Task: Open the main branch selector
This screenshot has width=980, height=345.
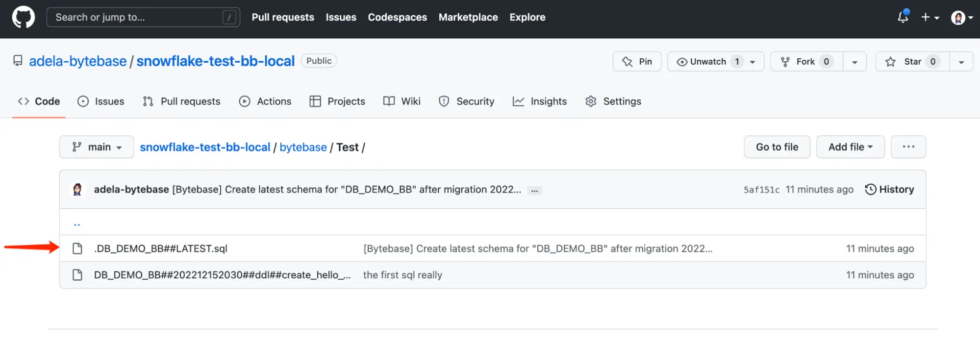Action: 97,147
